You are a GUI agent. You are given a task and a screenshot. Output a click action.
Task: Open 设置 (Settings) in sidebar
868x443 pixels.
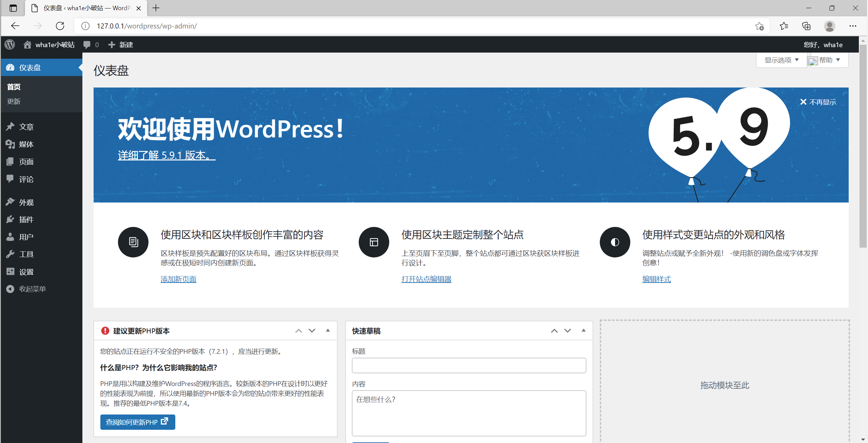tap(26, 272)
